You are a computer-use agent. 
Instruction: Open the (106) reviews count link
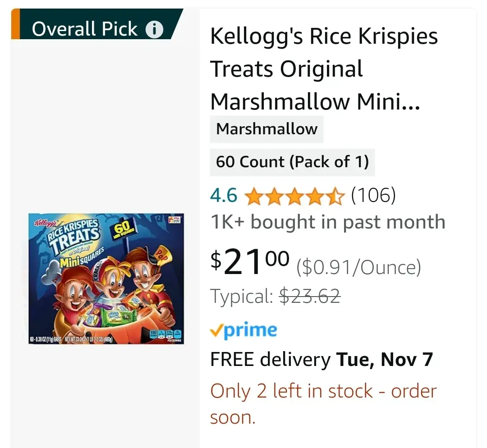(x=373, y=196)
